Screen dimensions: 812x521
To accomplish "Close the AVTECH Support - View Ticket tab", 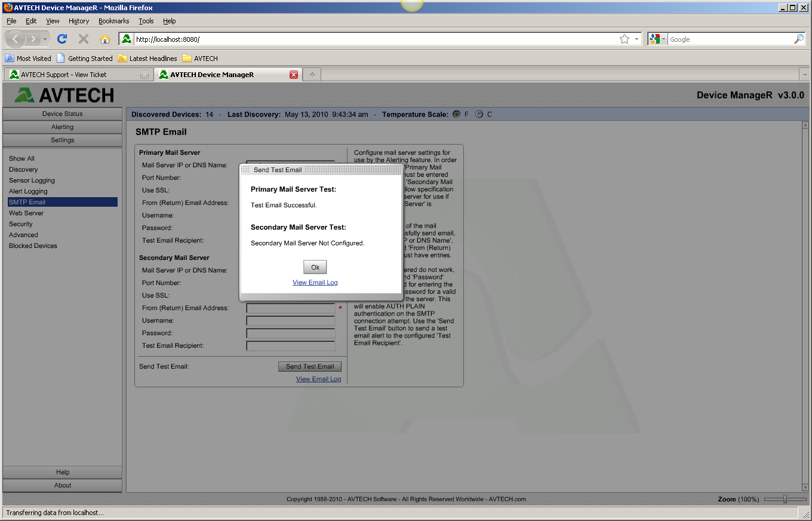I will 144,75.
